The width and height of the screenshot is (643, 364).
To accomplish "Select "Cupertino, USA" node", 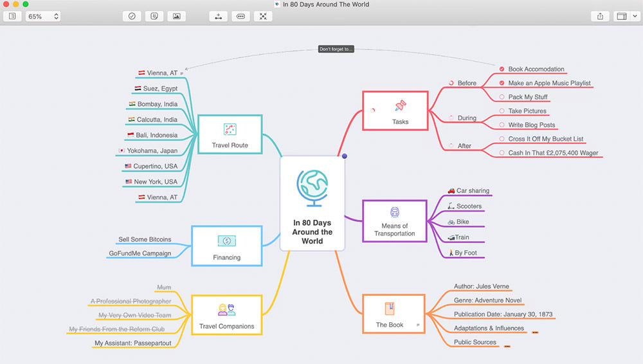I will 156,166.
